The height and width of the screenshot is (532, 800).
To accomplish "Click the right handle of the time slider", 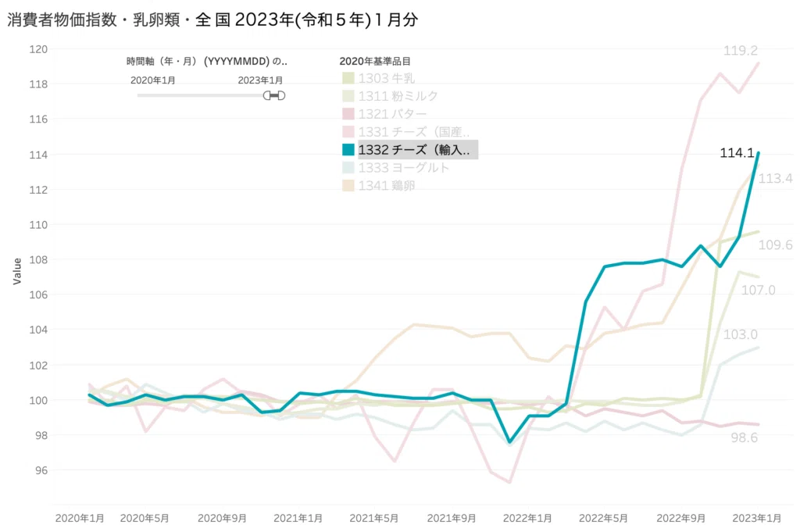I will [281, 95].
